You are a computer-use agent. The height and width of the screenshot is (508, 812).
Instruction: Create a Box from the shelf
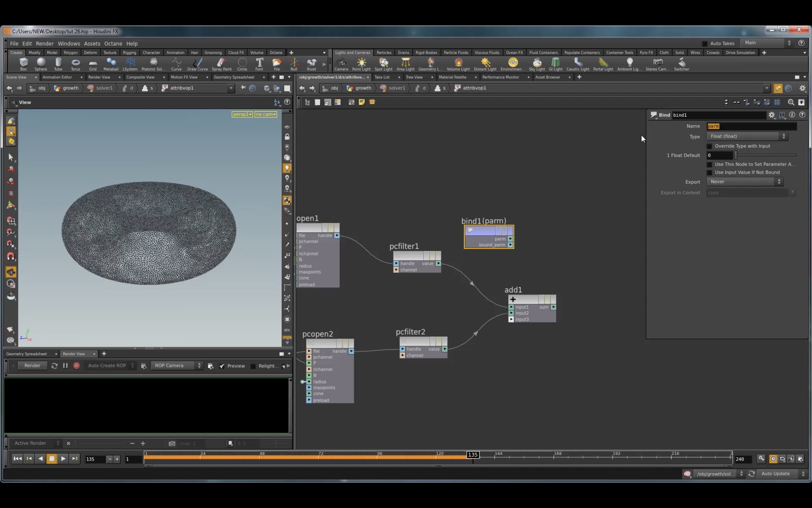coord(23,64)
